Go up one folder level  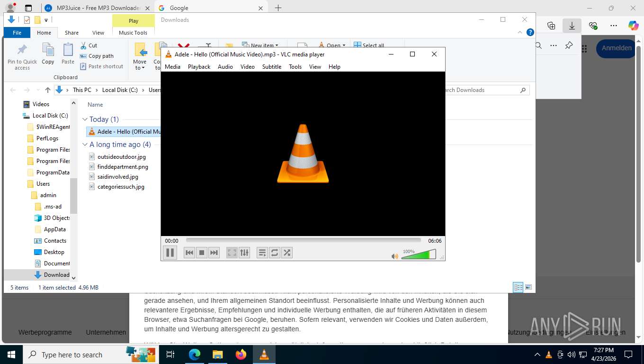(x=47, y=90)
